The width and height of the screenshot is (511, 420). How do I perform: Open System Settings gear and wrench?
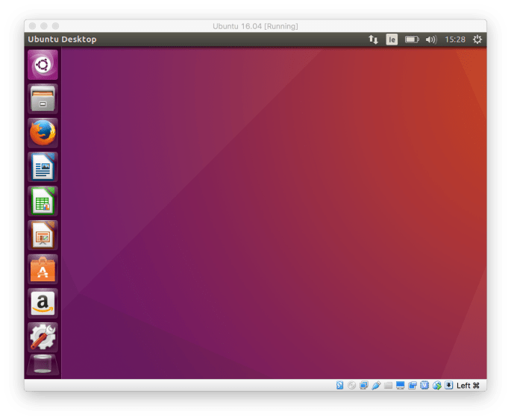click(43, 337)
